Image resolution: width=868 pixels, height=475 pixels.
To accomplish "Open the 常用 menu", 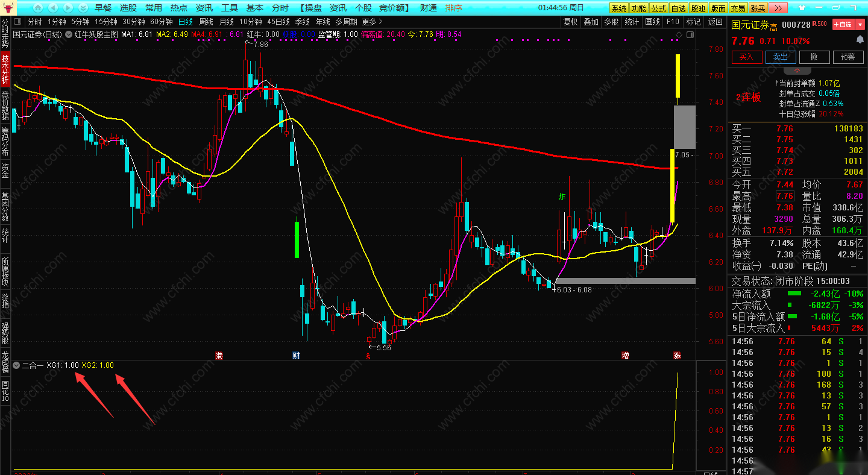I will pos(154,8).
